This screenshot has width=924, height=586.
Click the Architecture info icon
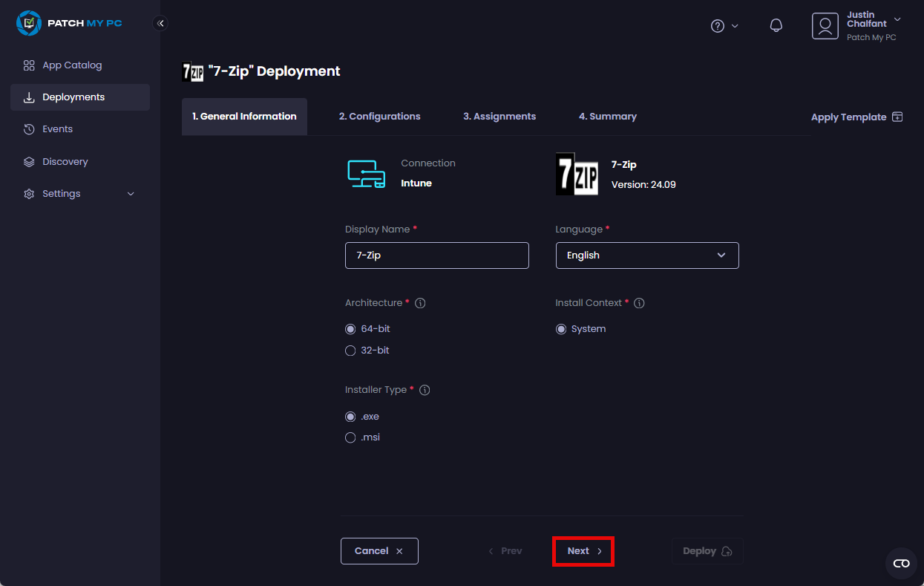coord(420,303)
